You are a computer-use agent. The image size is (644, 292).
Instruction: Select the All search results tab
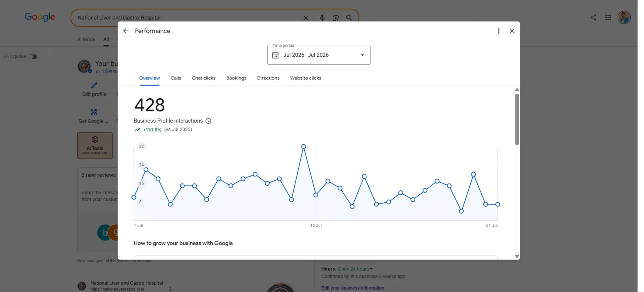click(106, 39)
